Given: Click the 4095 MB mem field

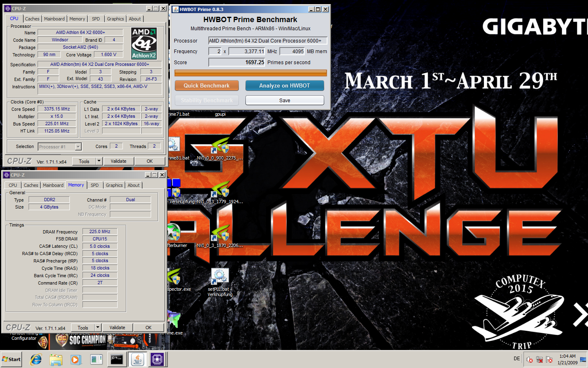Looking at the screenshot, I should (292, 51).
